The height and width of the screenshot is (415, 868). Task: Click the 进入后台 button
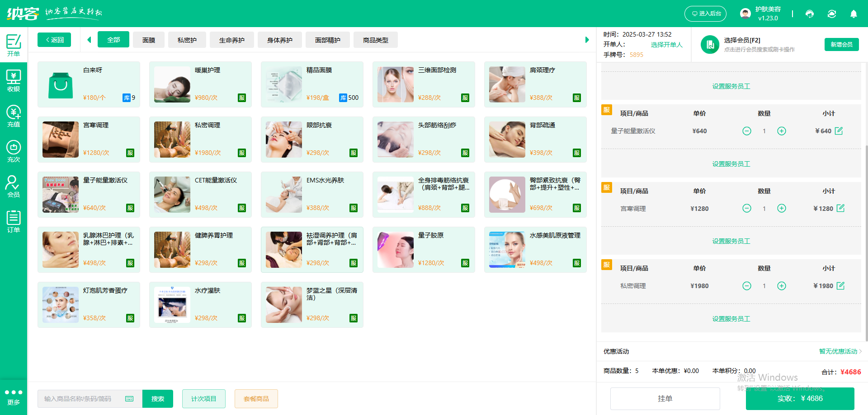point(705,14)
